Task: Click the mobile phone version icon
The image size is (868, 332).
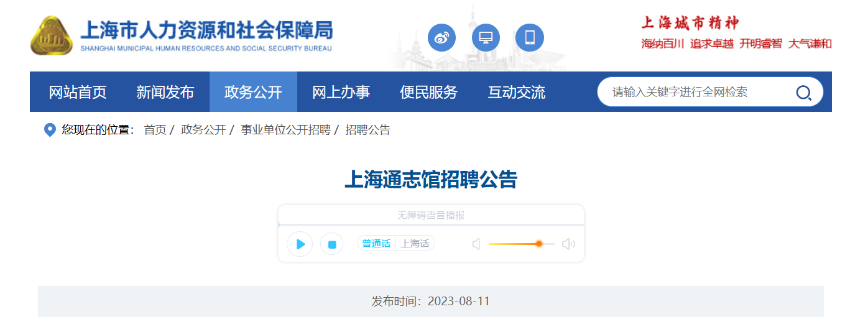Action: pyautogui.click(x=530, y=38)
